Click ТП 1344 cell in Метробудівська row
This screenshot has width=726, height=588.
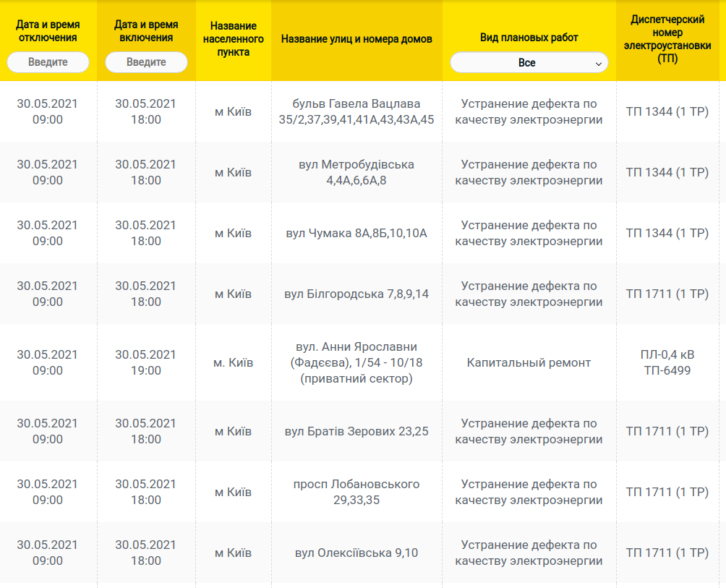coord(667,172)
